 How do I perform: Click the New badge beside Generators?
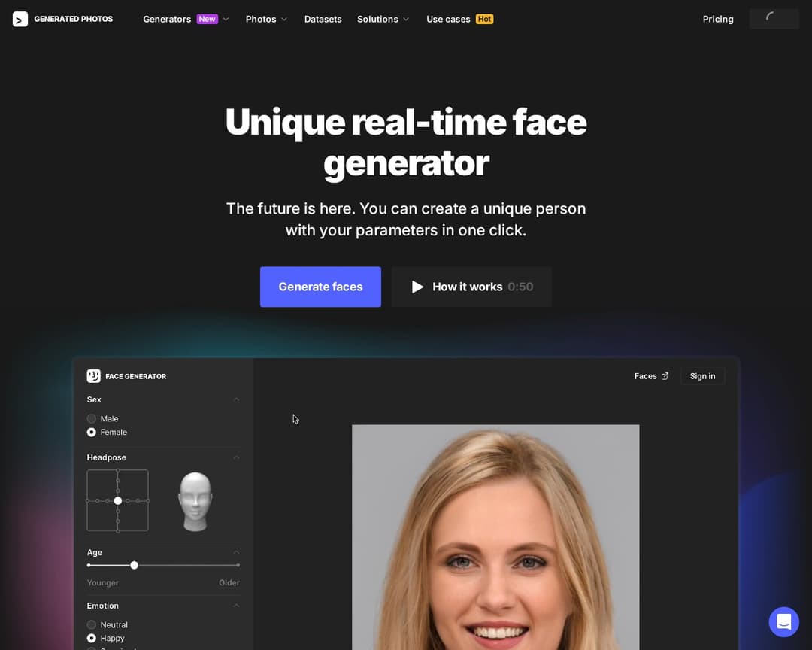tap(208, 19)
